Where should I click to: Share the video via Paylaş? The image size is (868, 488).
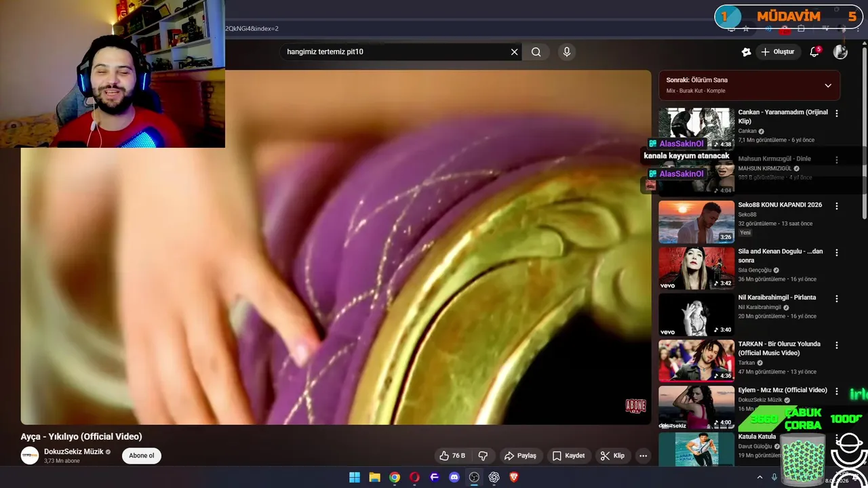point(520,455)
